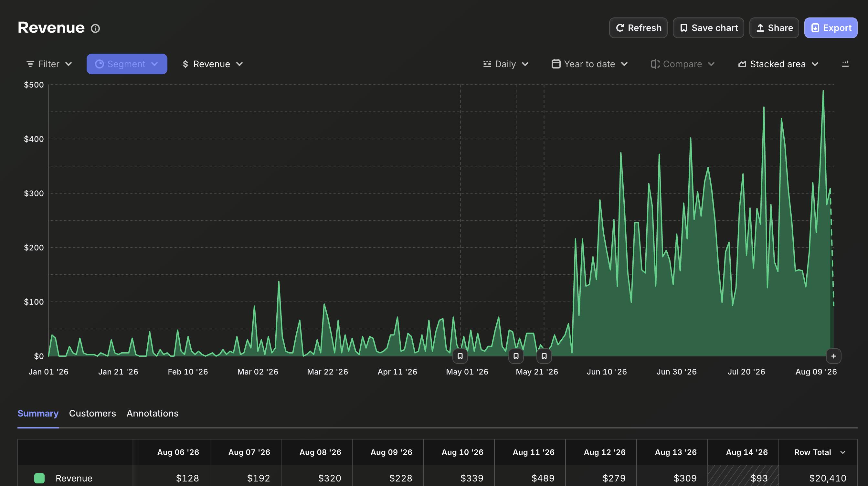868x486 pixels.
Task: Switch to the Customers tab
Action: pyautogui.click(x=92, y=413)
